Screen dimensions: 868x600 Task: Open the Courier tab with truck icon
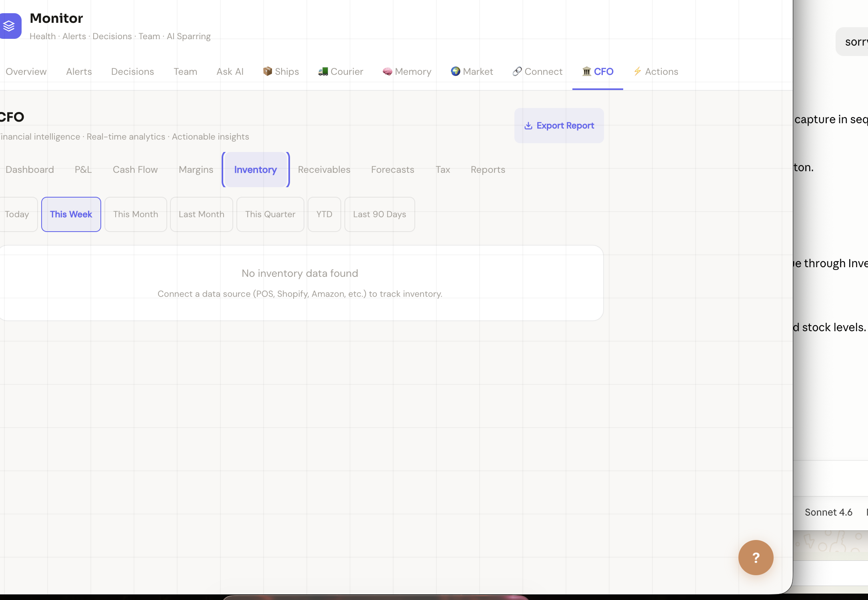(340, 72)
